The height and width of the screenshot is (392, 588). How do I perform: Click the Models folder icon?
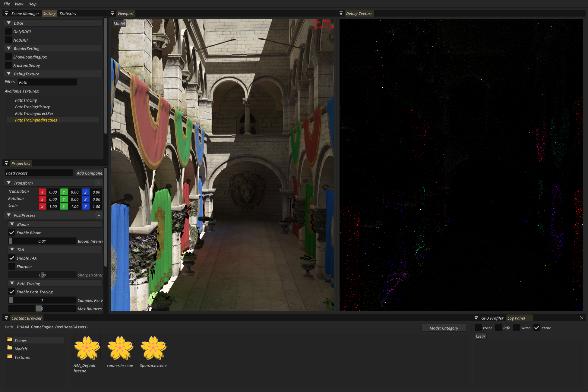point(10,348)
